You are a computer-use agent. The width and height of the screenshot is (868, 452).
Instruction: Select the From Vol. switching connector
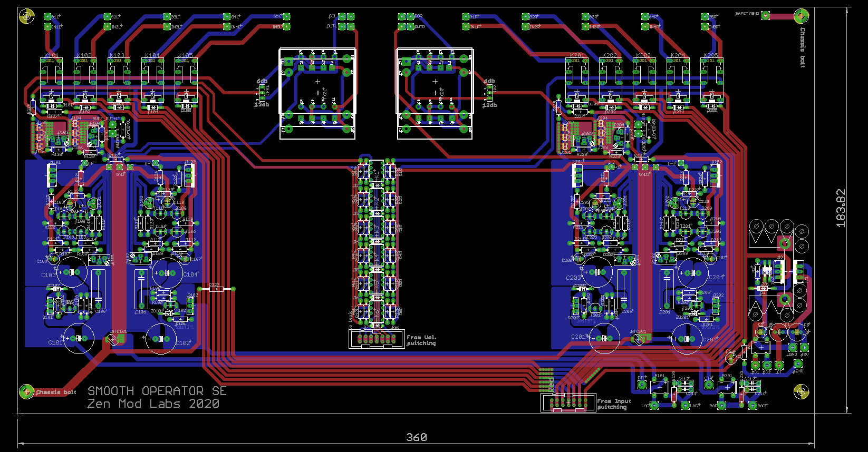(377, 338)
